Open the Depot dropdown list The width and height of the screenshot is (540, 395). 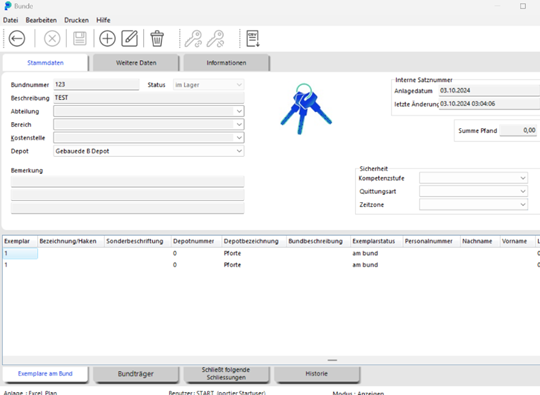point(239,151)
